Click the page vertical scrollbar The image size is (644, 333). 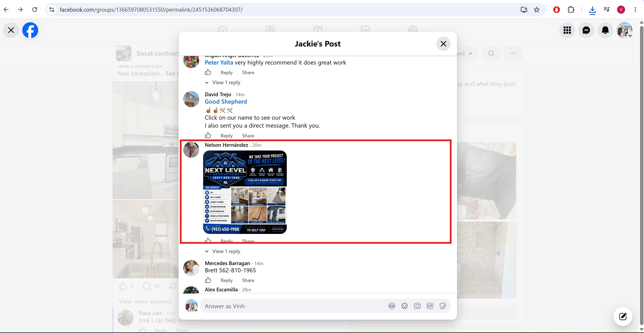point(642,176)
